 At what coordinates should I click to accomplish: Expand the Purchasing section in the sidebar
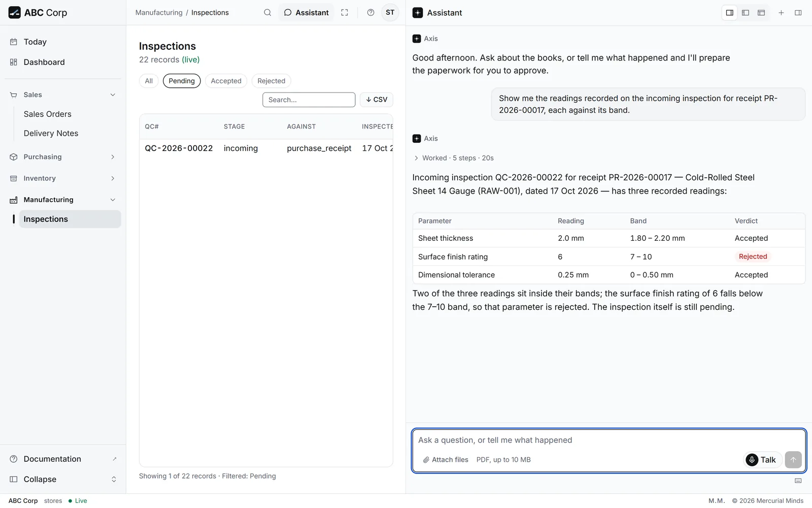coord(63,157)
